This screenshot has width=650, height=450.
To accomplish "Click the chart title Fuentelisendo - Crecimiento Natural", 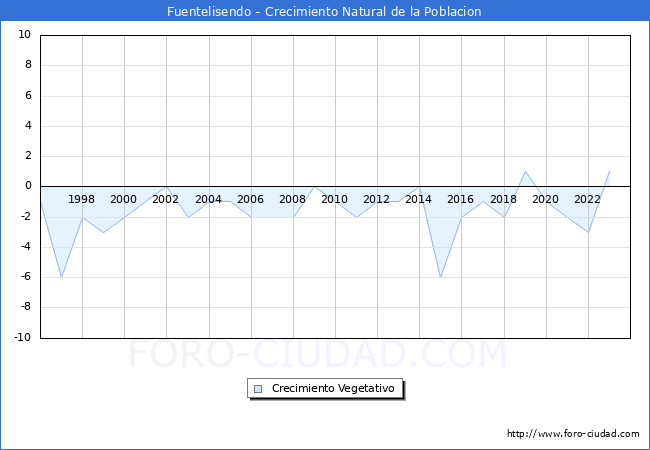I will [324, 11].
